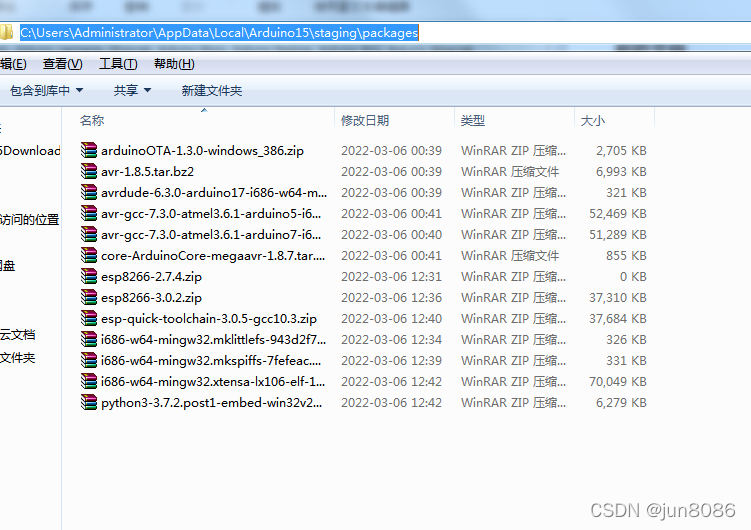751x530 pixels.
Task: Select file name esp8266-2.7.4.zip
Action: click(151, 277)
